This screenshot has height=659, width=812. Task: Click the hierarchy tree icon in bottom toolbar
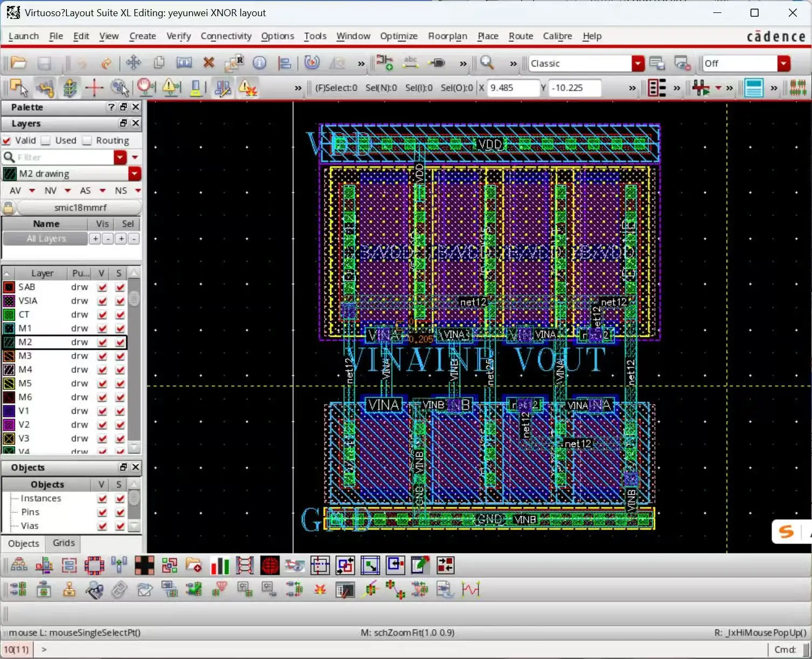[19, 565]
